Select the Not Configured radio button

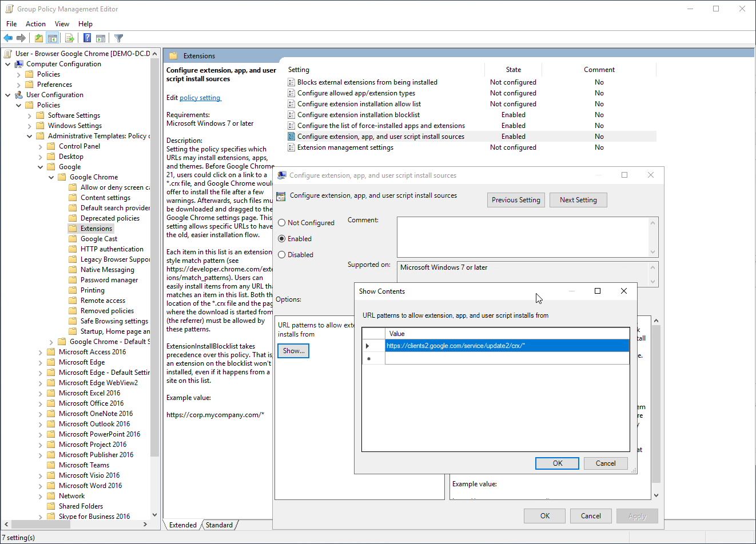(282, 223)
